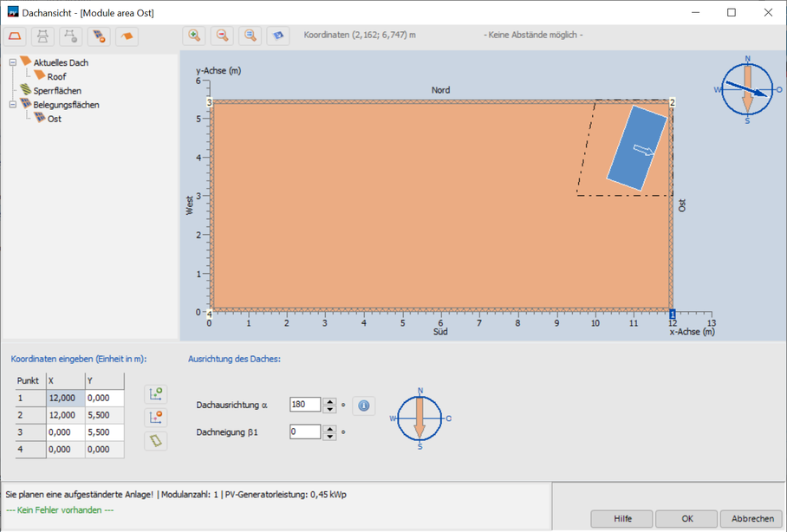Viewport: 787px width, 532px height.
Task: Increase the Dachausrichtung α value by one step
Action: tap(328, 400)
